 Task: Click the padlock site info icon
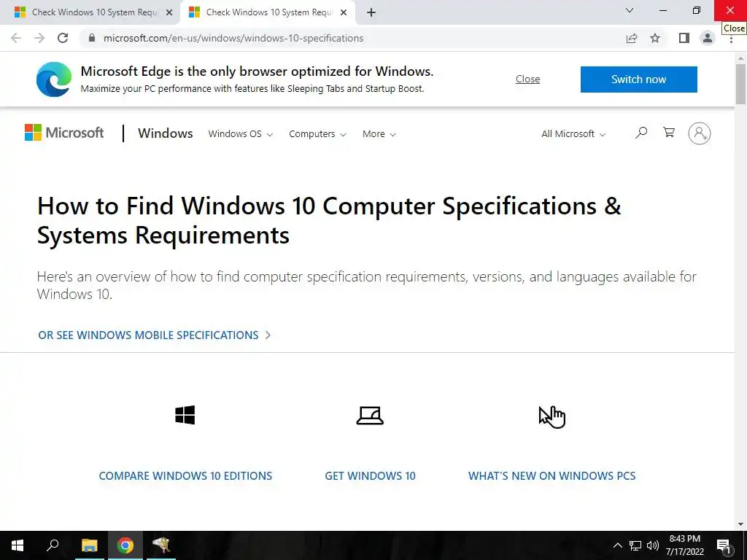92,38
